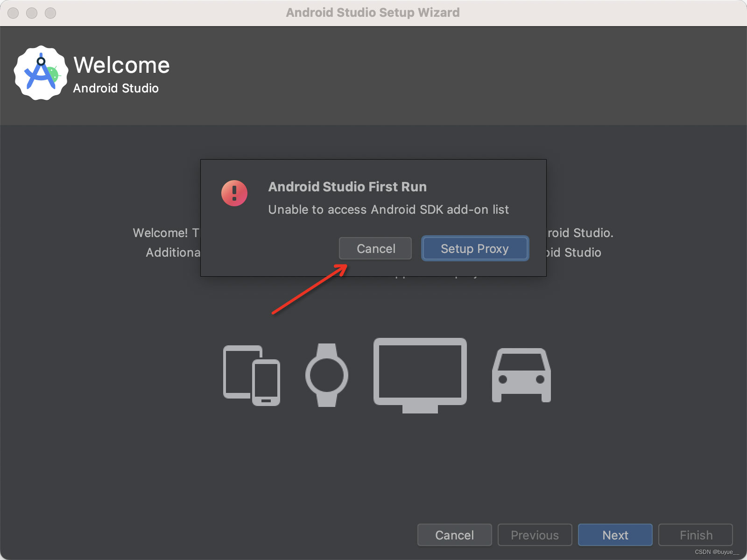Click the large 'Welcome' heading
Image resolution: width=747 pixels, height=560 pixels.
coord(121,65)
